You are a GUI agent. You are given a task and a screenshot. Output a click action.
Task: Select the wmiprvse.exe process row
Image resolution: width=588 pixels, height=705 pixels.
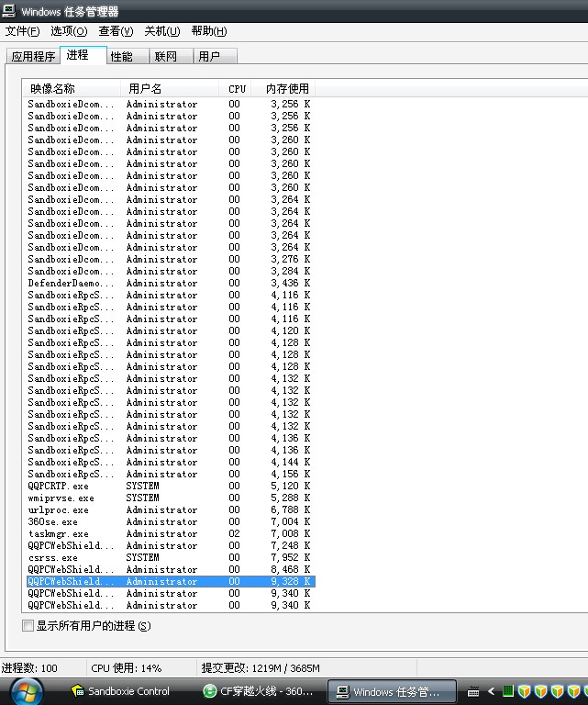coord(171,498)
